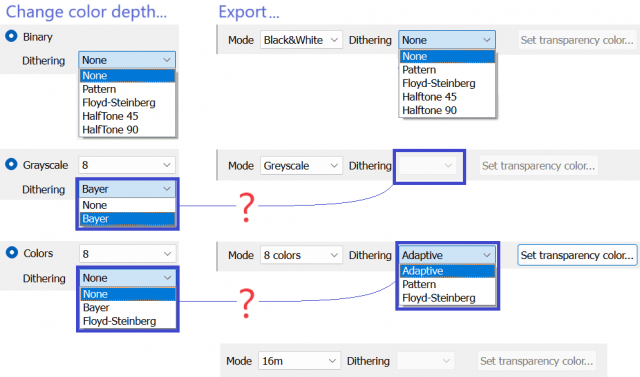This screenshot has height=377, width=640.
Task: Click the active Set transparency color button
Action: point(577,255)
